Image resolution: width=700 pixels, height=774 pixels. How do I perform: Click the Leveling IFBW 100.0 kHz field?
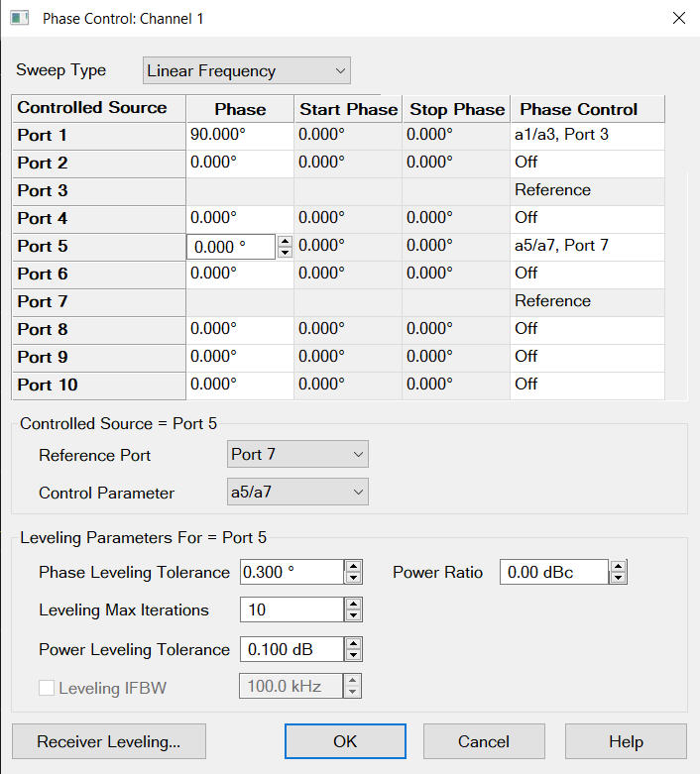coord(291,686)
